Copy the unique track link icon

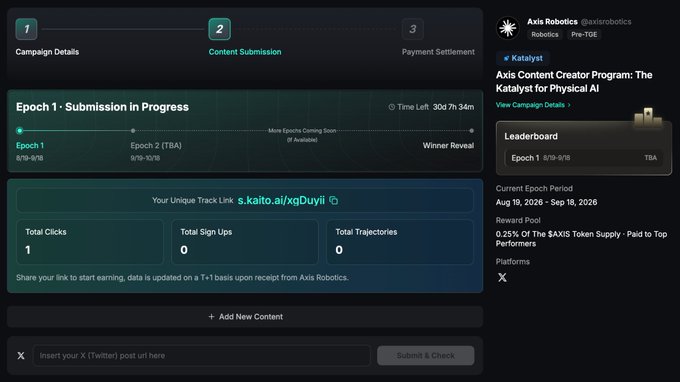pyautogui.click(x=333, y=200)
